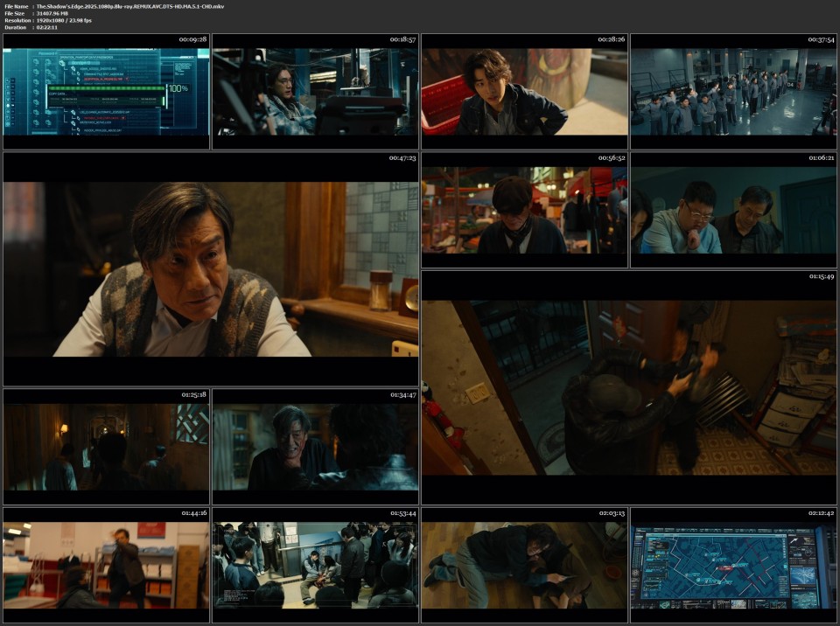The height and width of the screenshot is (626, 840).
Task: View the classroom interrogation thumbnail at 01:53:44
Action: (315, 568)
